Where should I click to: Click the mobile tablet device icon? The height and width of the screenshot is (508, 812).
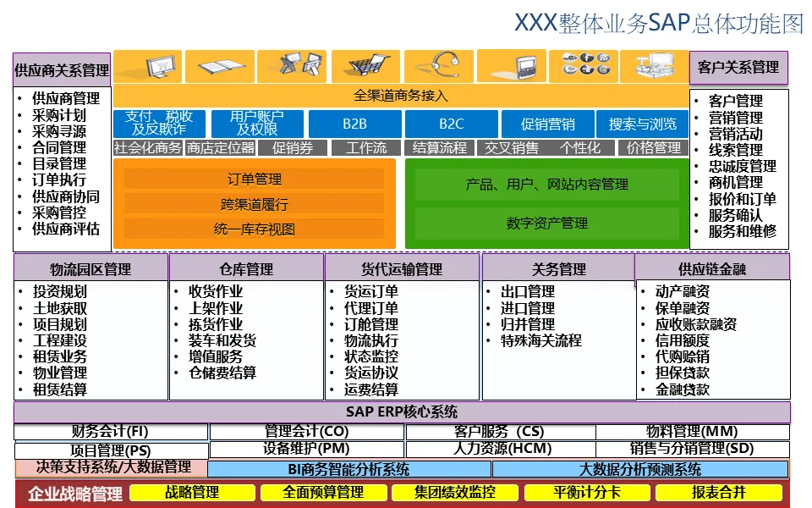[512, 66]
